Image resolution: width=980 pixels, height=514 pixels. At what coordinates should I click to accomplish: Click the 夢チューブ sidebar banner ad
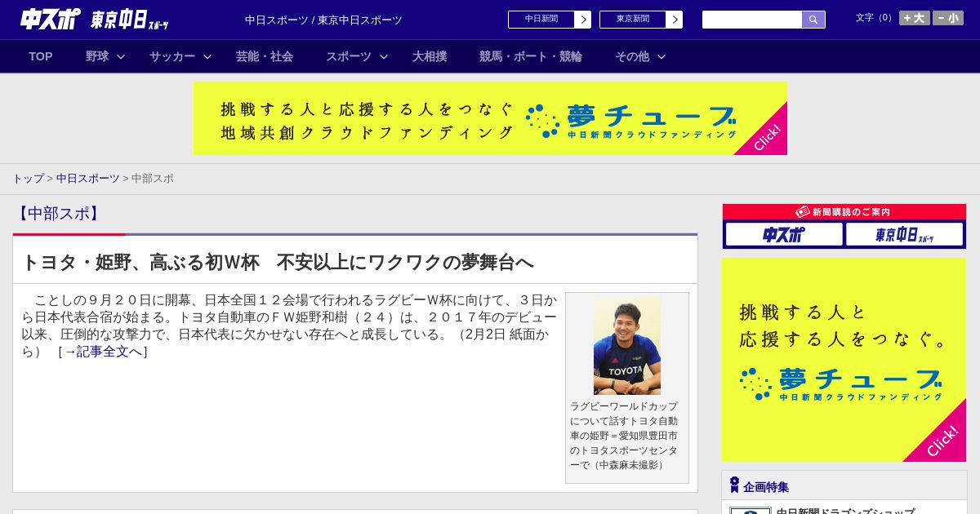pyautogui.click(x=844, y=360)
